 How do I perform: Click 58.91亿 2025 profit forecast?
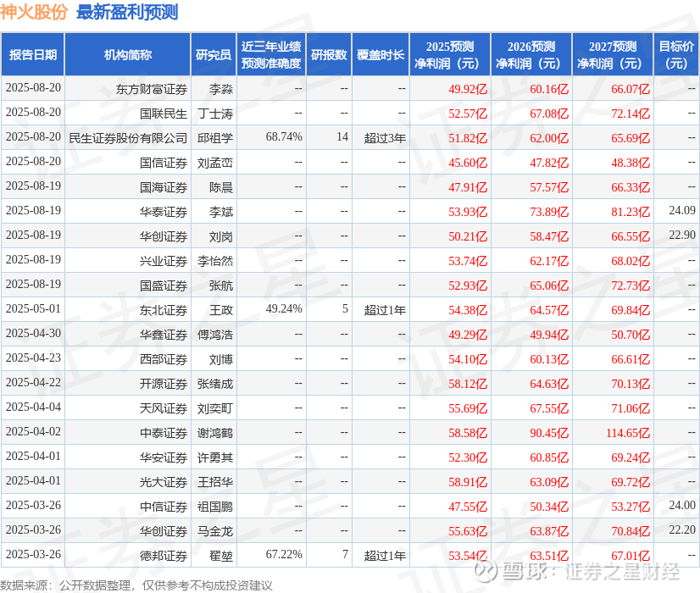tap(468, 482)
